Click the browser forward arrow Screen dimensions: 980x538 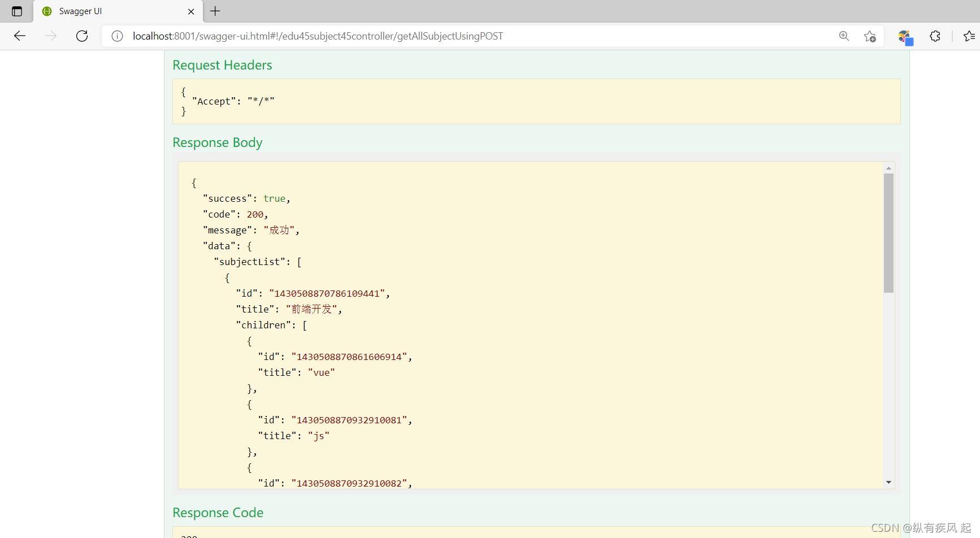pos(51,36)
